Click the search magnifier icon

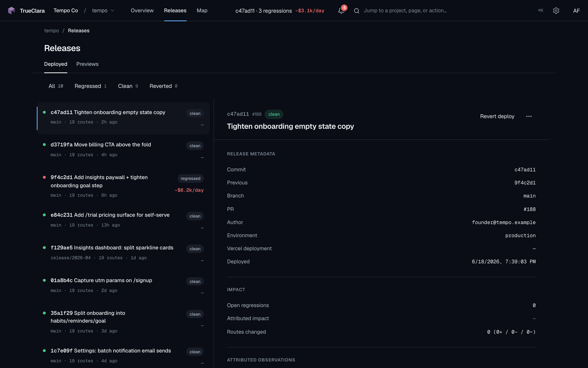click(356, 11)
